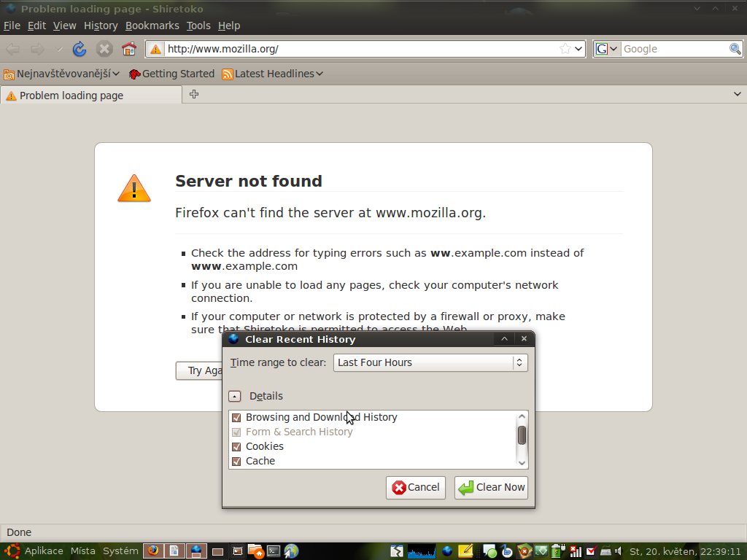Open the recent pages history arrow

click(58, 49)
